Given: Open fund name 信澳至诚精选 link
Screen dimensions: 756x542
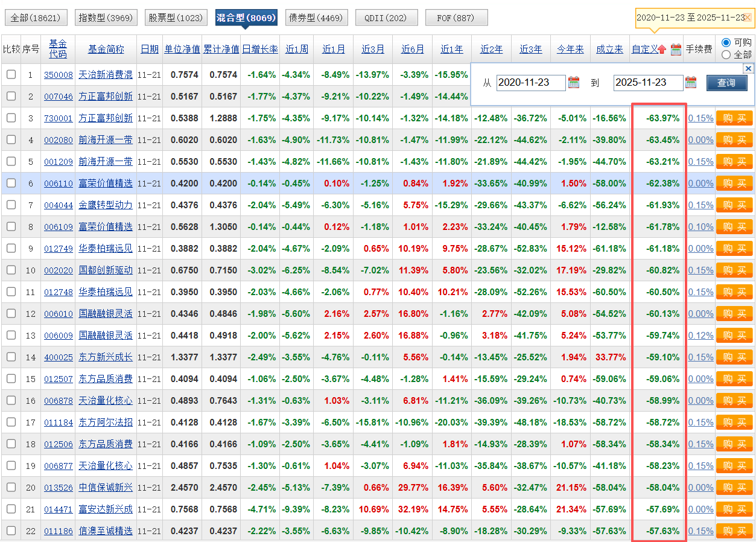Looking at the screenshot, I should 106,531.
